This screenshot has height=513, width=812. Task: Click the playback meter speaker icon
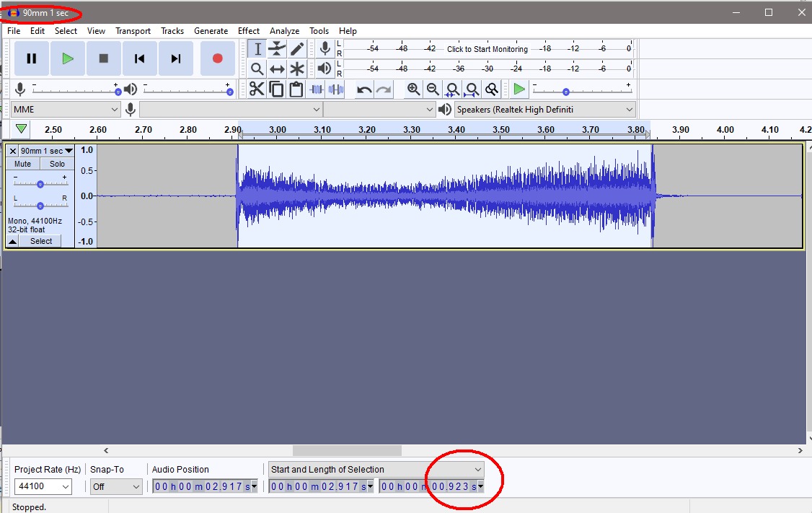(x=325, y=69)
